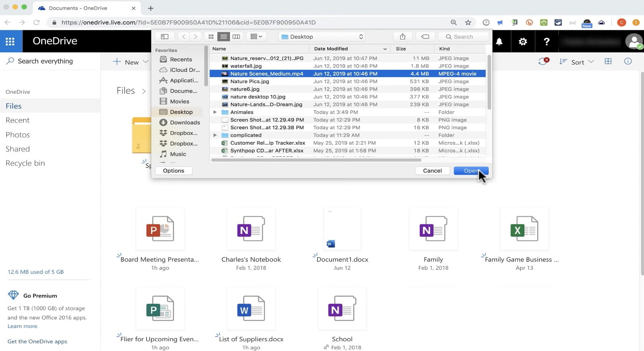Click Learn more premium link
This screenshot has height=351, width=644.
pyautogui.click(x=23, y=326)
